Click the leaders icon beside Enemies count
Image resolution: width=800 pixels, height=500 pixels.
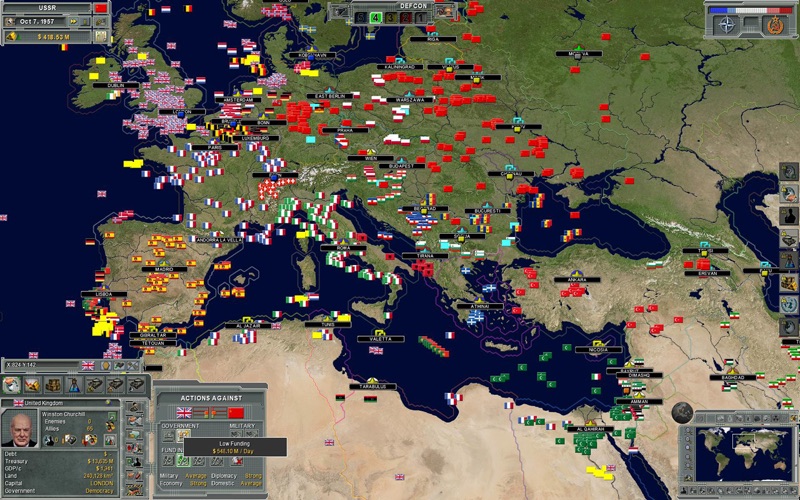[x=110, y=426]
